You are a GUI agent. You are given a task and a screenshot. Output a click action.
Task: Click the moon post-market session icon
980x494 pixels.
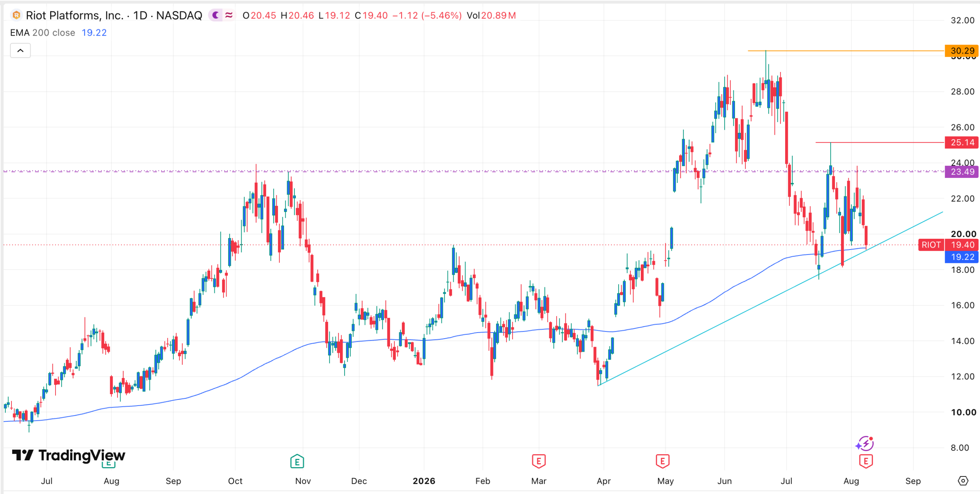coord(216,15)
